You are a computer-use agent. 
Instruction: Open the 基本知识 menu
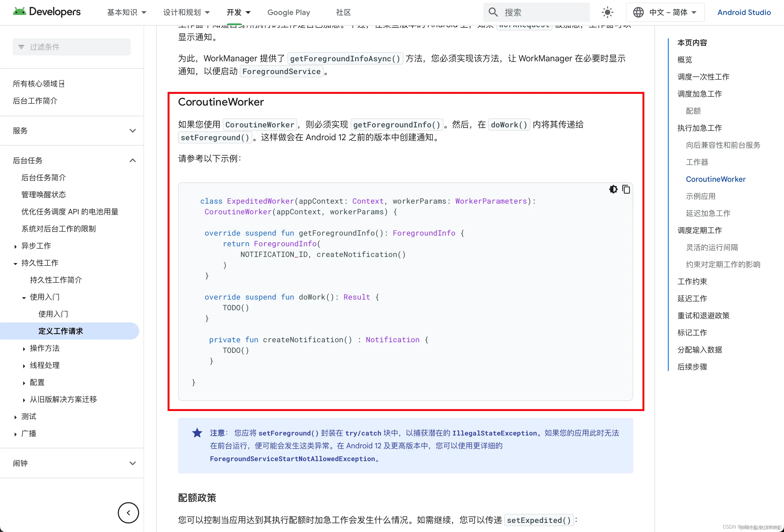point(127,12)
